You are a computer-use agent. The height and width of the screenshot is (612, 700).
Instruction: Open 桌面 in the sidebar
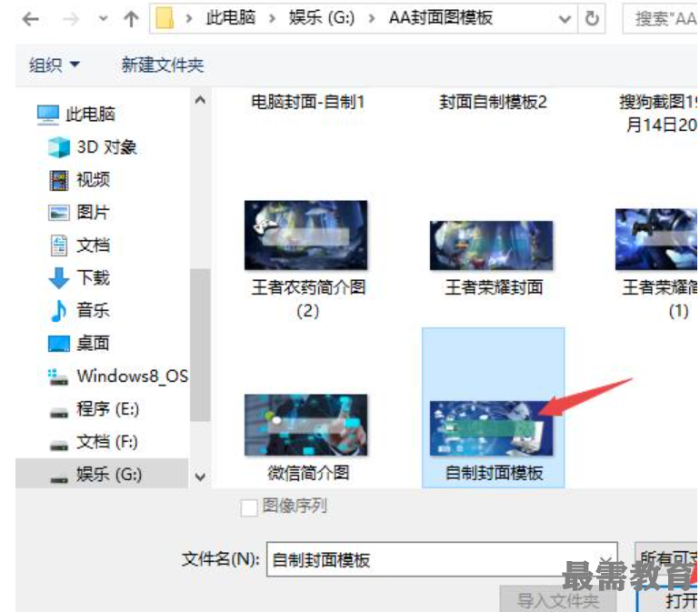point(79,343)
